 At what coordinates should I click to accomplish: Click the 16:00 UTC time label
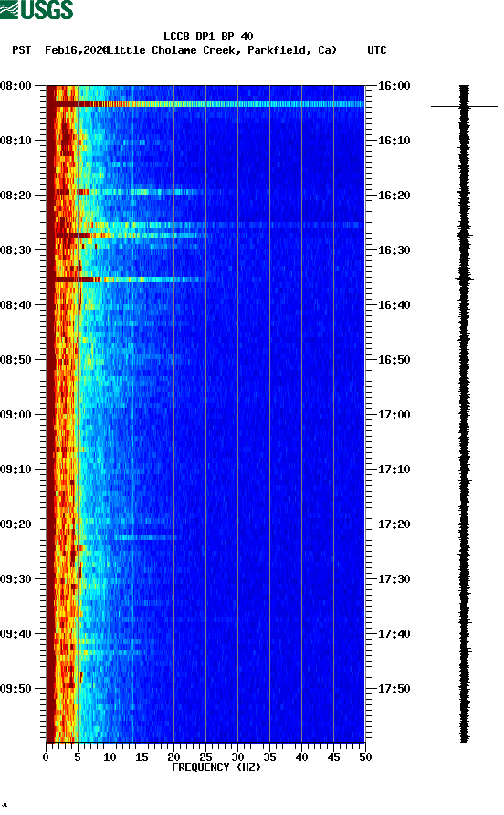(394, 86)
